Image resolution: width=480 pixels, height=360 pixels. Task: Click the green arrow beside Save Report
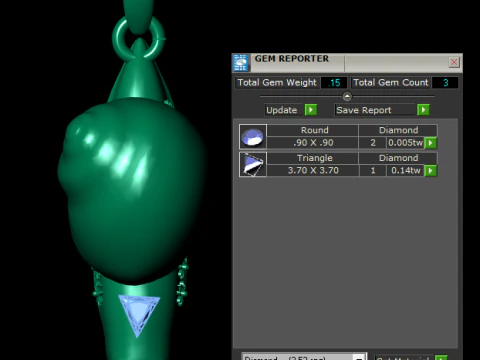point(423,110)
